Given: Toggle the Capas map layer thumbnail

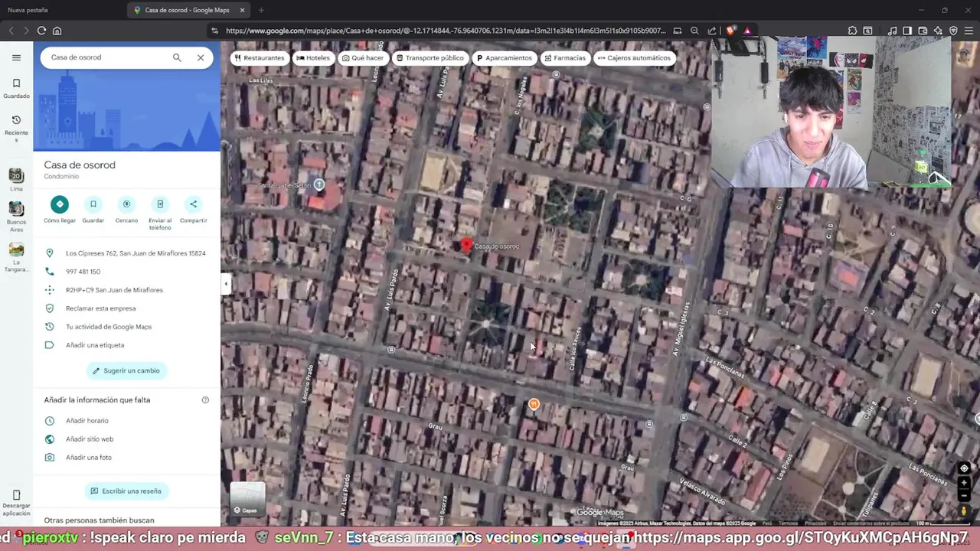Looking at the screenshot, I should click(x=248, y=500).
